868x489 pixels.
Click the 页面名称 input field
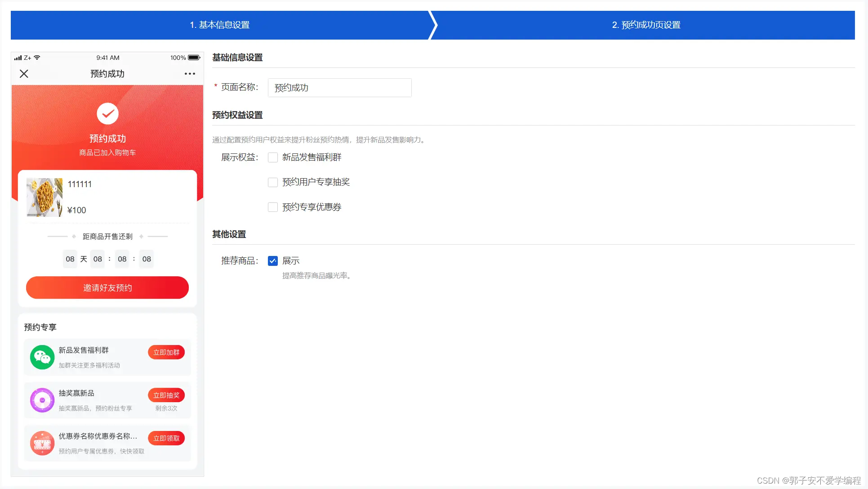(x=339, y=88)
